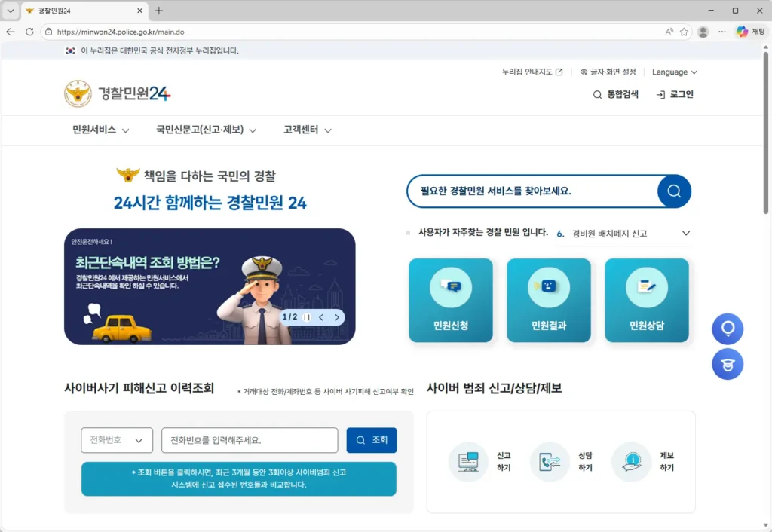The width and height of the screenshot is (772, 532).
Task: Open the 국민신문고(신고·제보) menu
Action: pos(206,130)
